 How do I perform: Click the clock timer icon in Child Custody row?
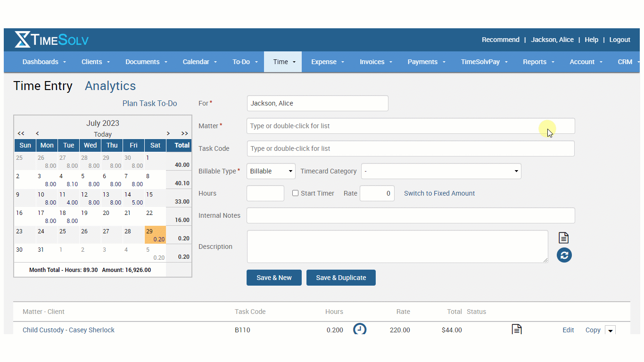(x=360, y=329)
